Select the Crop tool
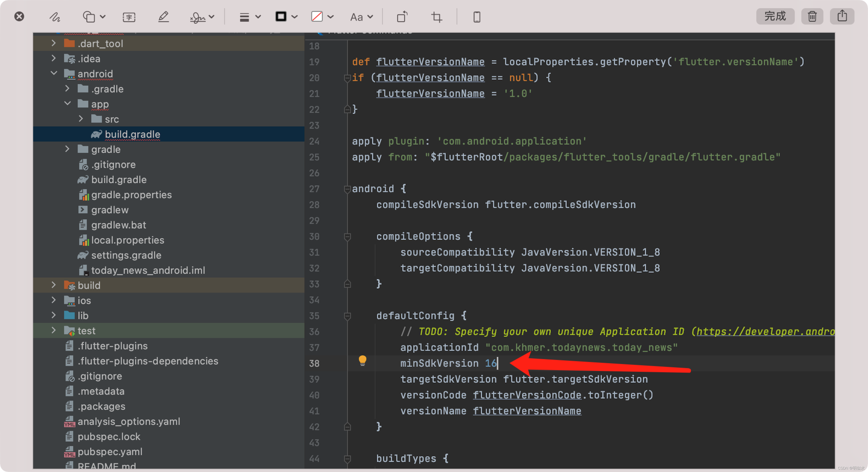 437,17
